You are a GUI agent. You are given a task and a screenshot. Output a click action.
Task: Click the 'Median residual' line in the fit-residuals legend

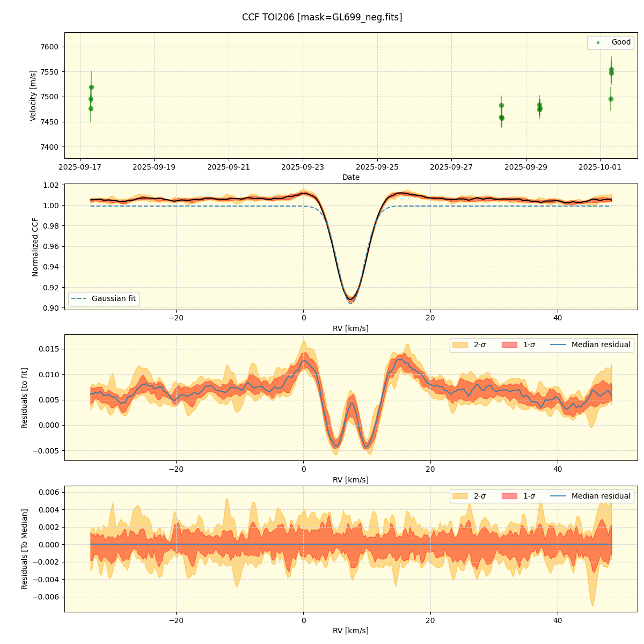pos(559,345)
